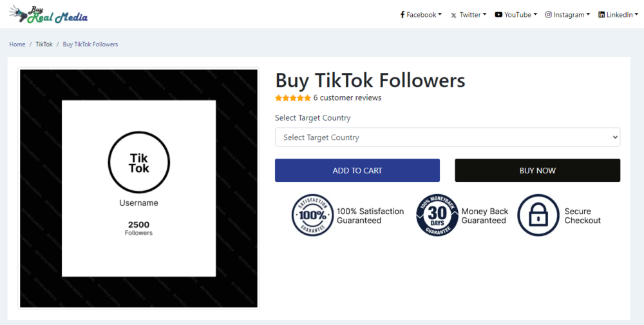The image size is (644, 325).
Task: Click the X Twitter icon in navigation
Action: coord(454,15)
